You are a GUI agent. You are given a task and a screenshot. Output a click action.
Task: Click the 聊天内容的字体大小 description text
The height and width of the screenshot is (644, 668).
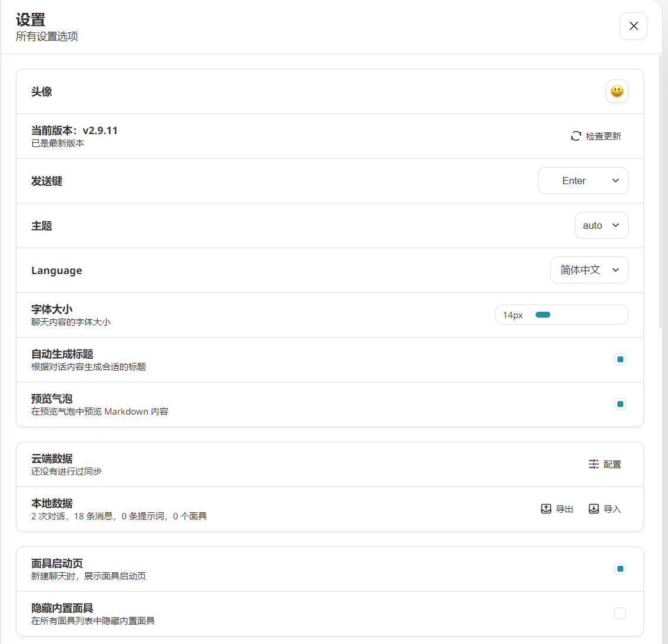[x=71, y=322]
